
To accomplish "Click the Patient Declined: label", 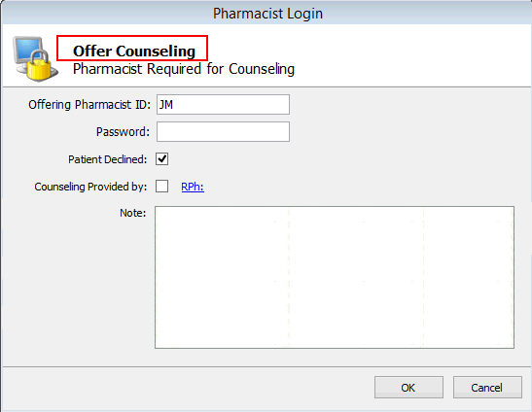I will click(x=108, y=159).
